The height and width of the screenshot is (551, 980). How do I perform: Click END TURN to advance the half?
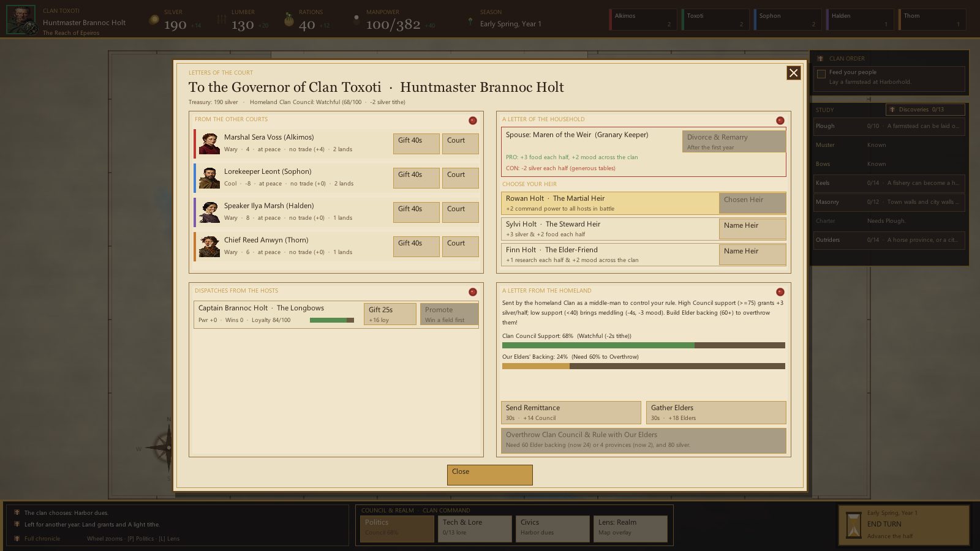point(904,525)
